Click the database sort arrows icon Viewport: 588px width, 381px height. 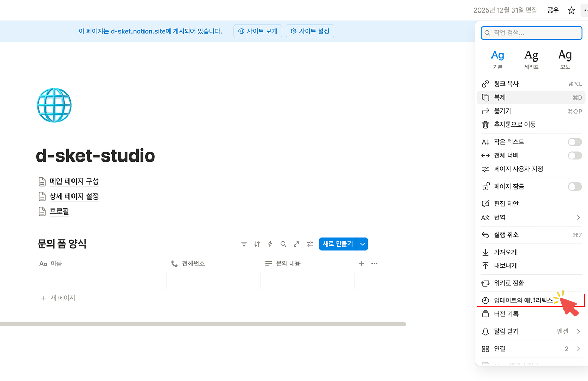click(x=257, y=244)
